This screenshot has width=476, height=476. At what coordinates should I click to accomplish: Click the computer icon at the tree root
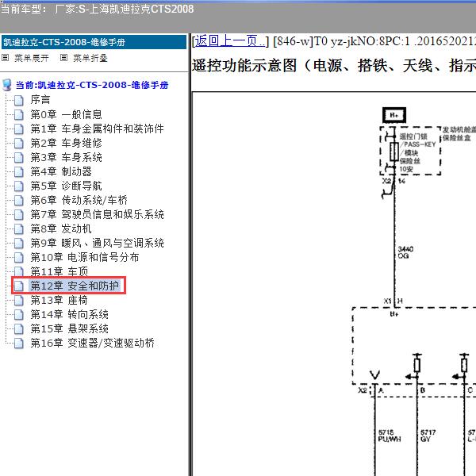point(6,86)
